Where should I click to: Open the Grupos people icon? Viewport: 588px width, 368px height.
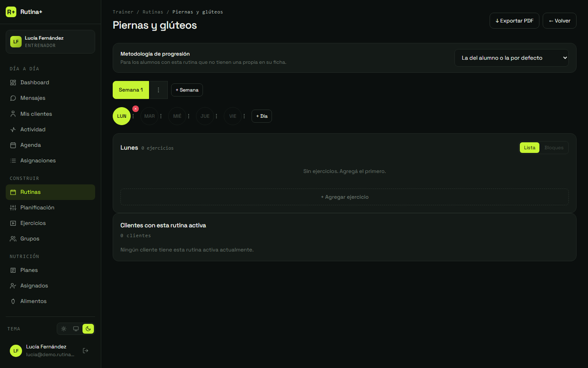click(13, 239)
